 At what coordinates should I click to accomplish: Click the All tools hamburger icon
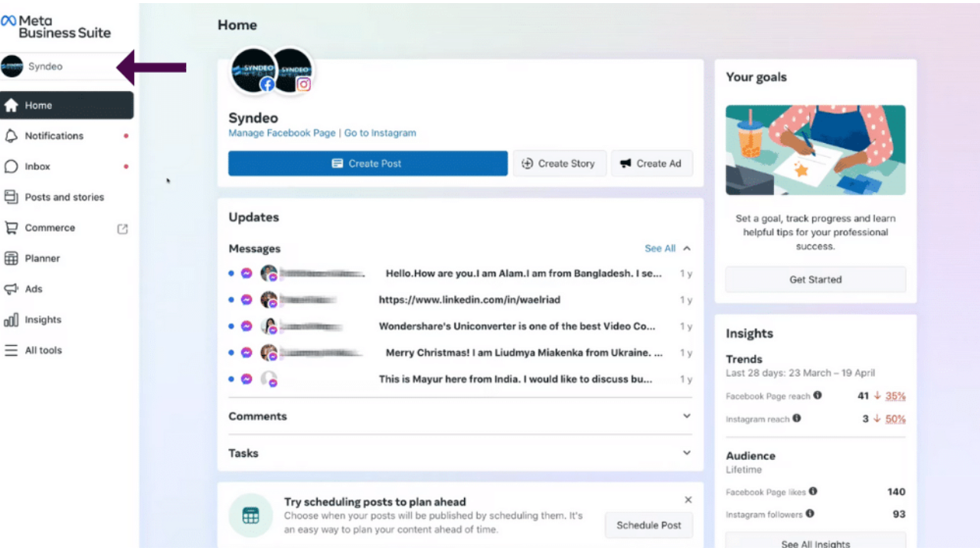coord(11,350)
